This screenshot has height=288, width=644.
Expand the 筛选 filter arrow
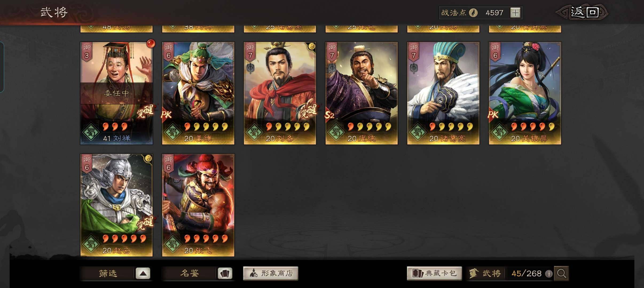[x=143, y=273]
